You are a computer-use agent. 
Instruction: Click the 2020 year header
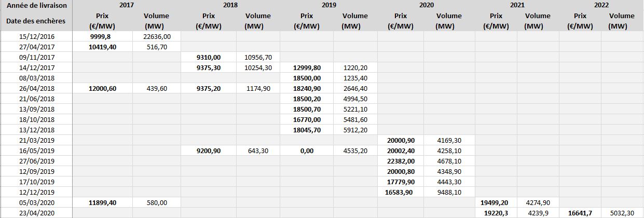click(x=426, y=6)
